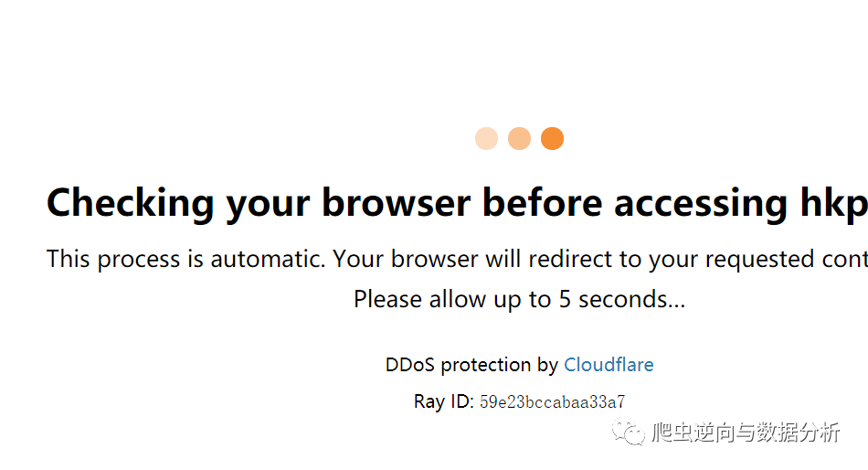Click the Chinese watermark text 爬虫逆向与数据分析
The image size is (868, 470).
pyautogui.click(x=746, y=433)
